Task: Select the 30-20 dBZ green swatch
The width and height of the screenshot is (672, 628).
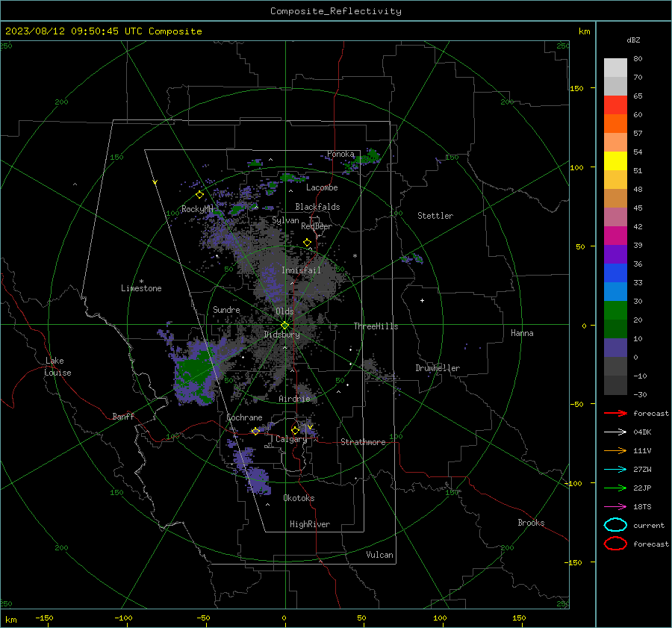Action: [615, 311]
